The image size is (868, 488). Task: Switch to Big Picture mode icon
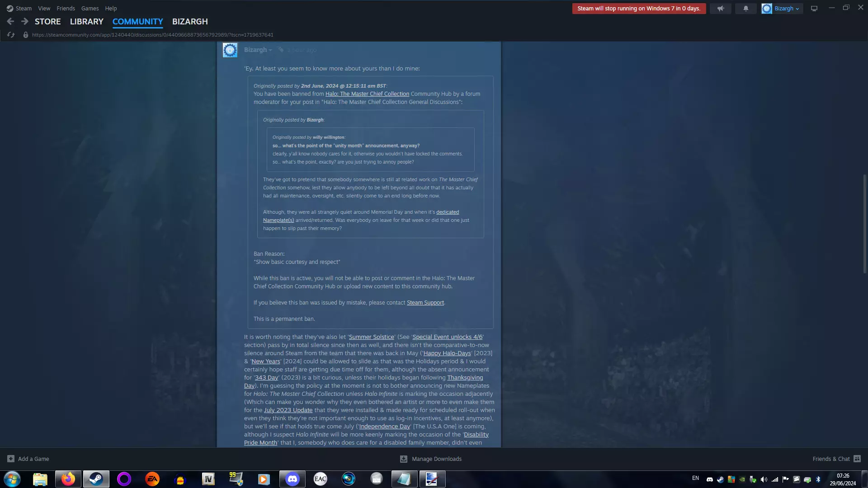814,9
